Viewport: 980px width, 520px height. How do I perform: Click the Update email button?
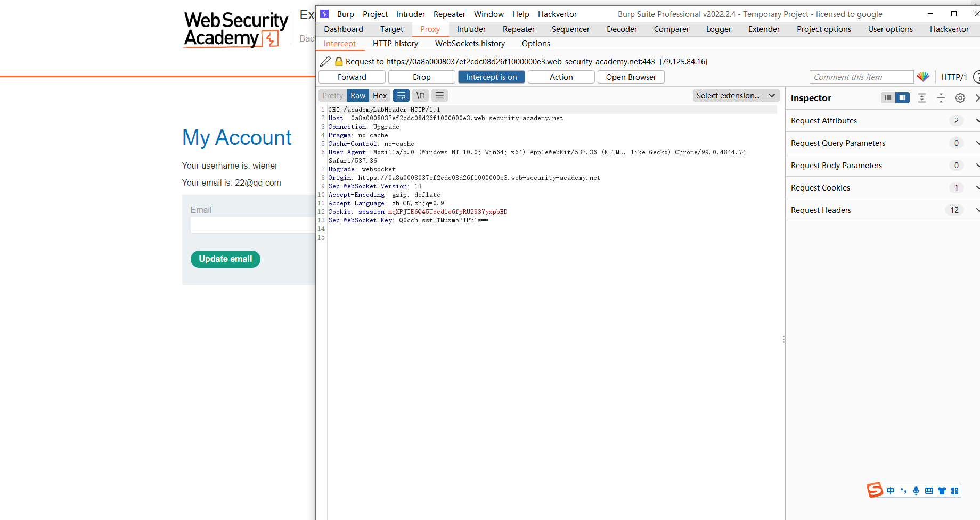225,259
